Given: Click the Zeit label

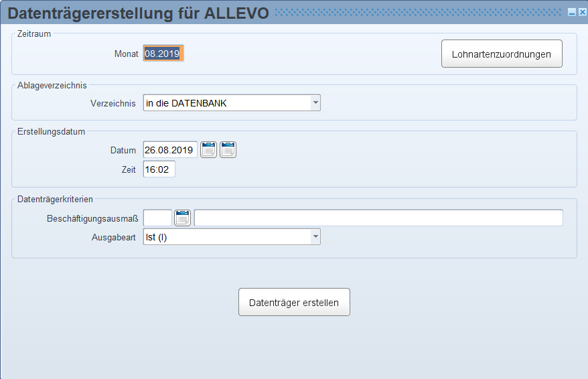Looking at the screenshot, I should 129,170.
